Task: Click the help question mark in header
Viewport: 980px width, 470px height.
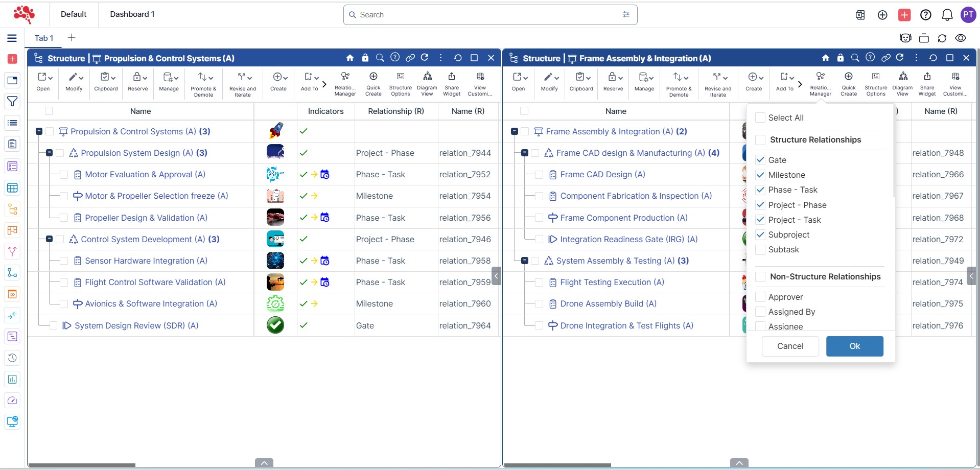Action: click(925, 15)
